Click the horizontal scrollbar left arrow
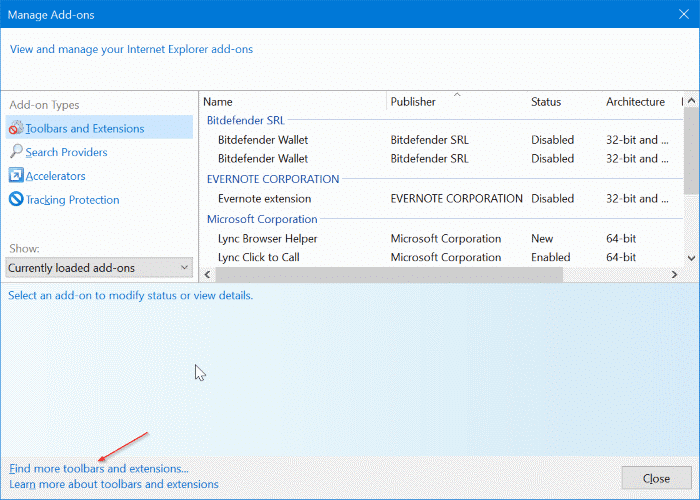The height and width of the screenshot is (500, 700). point(207,275)
